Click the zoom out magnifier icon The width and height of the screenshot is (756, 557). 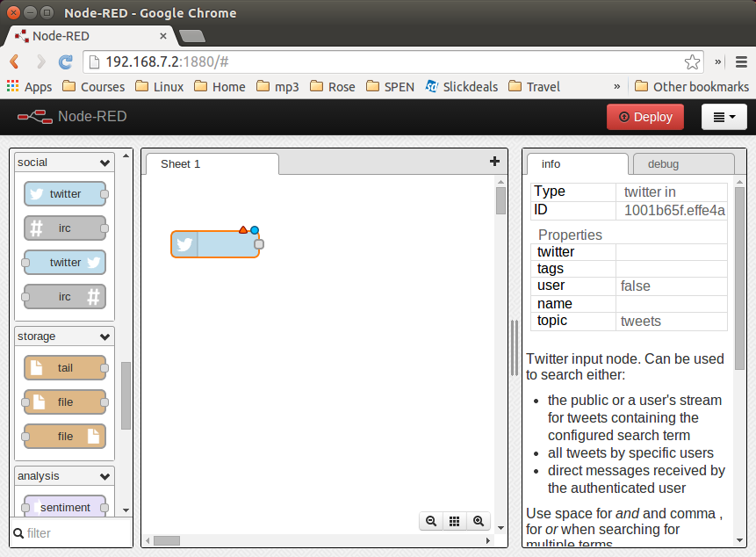pyautogui.click(x=431, y=521)
